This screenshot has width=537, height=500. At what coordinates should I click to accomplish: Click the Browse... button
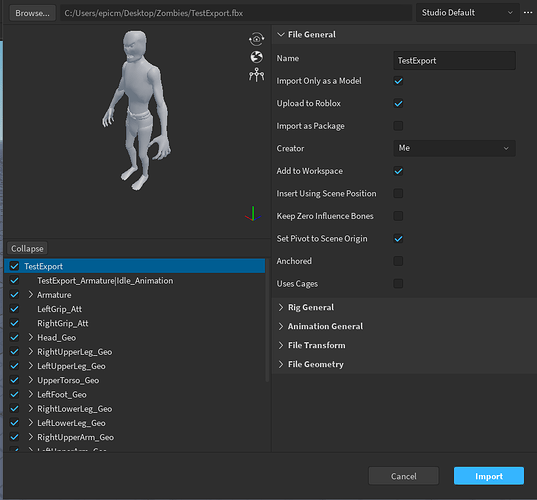33,13
